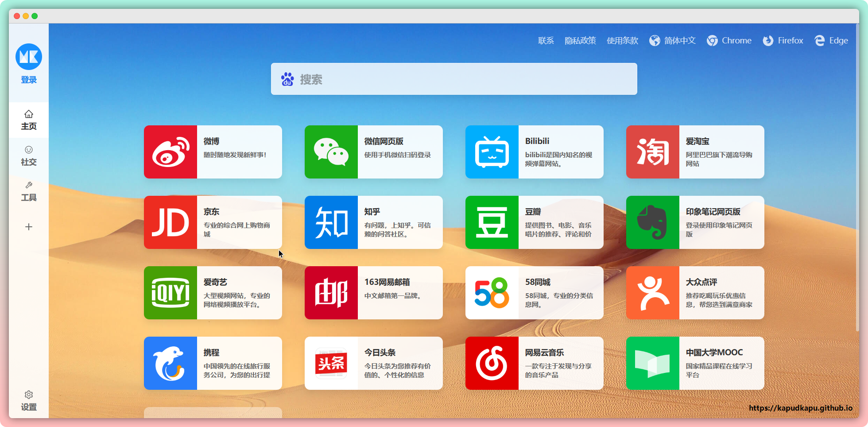Click the 隐私政策 link
The height and width of the screenshot is (427, 868).
(580, 41)
